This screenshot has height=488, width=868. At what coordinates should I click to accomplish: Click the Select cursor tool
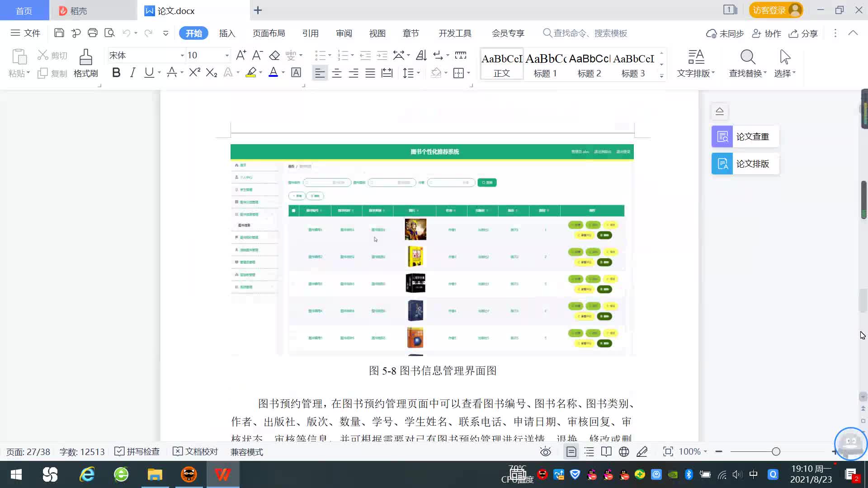pos(785,63)
